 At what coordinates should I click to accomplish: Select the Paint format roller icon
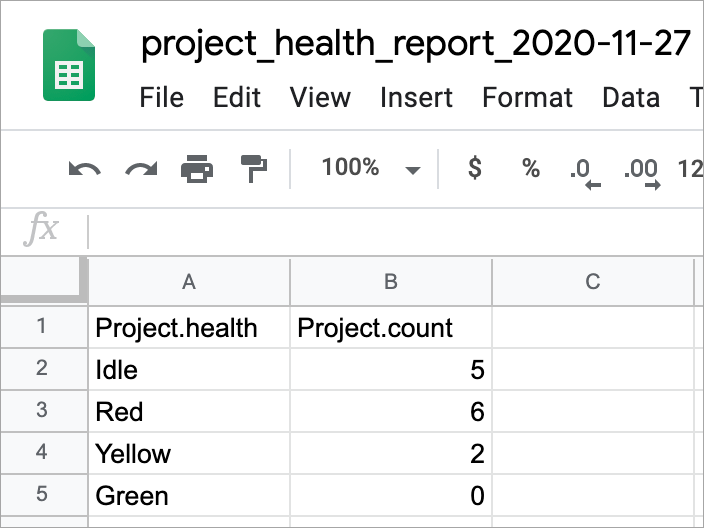(254, 169)
